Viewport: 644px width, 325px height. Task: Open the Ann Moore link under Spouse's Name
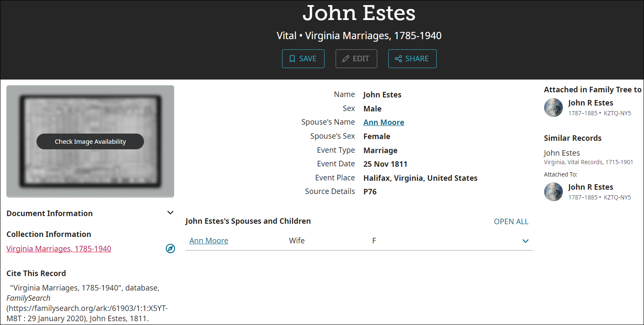click(x=383, y=122)
